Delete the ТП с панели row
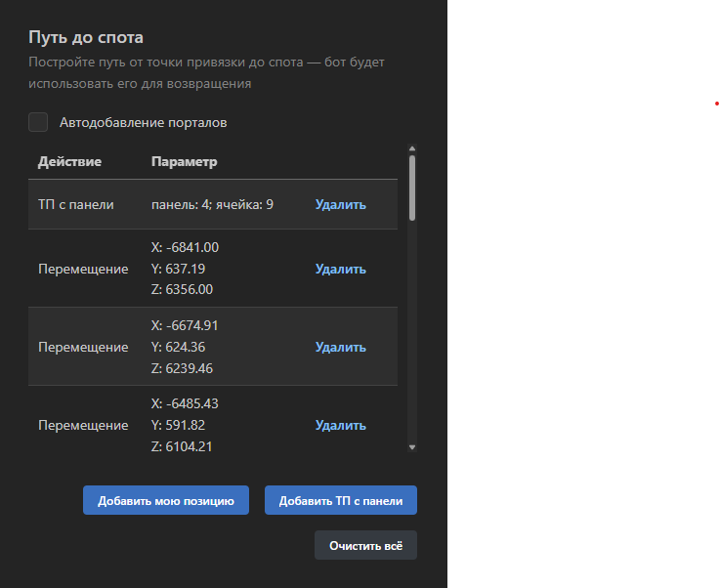The width and height of the screenshot is (720, 588). (340, 204)
